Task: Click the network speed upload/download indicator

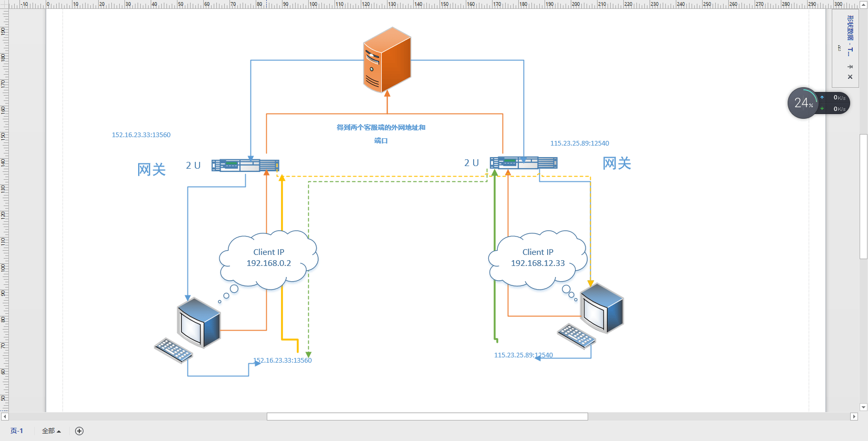Action: coord(835,103)
